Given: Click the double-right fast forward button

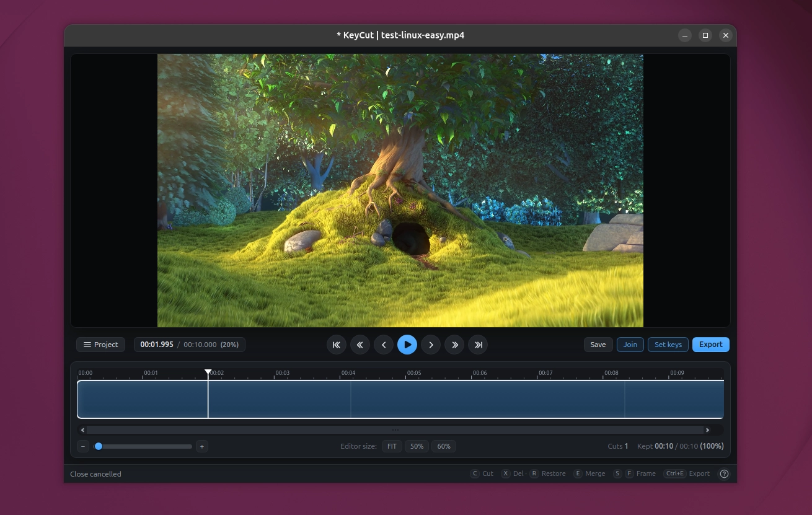Looking at the screenshot, I should pos(454,345).
